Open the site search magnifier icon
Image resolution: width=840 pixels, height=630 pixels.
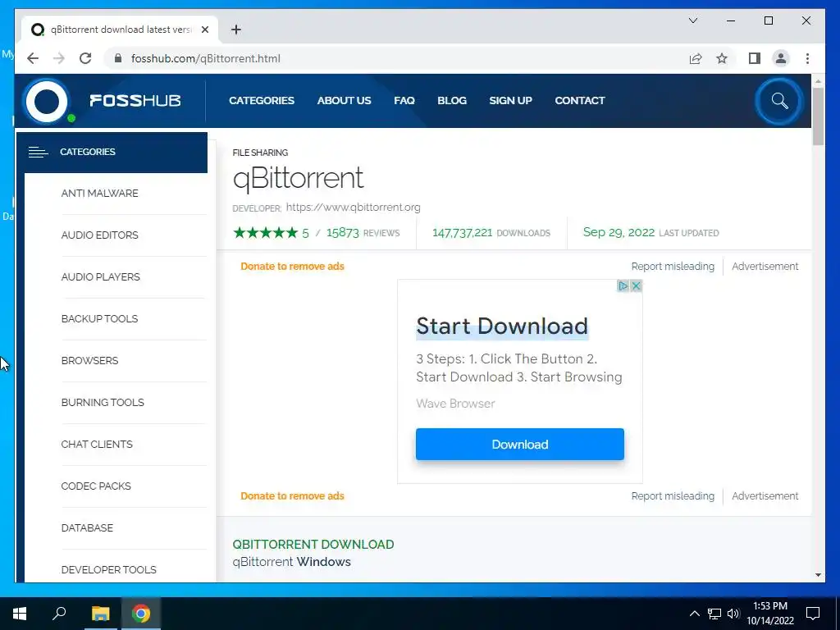pos(779,101)
